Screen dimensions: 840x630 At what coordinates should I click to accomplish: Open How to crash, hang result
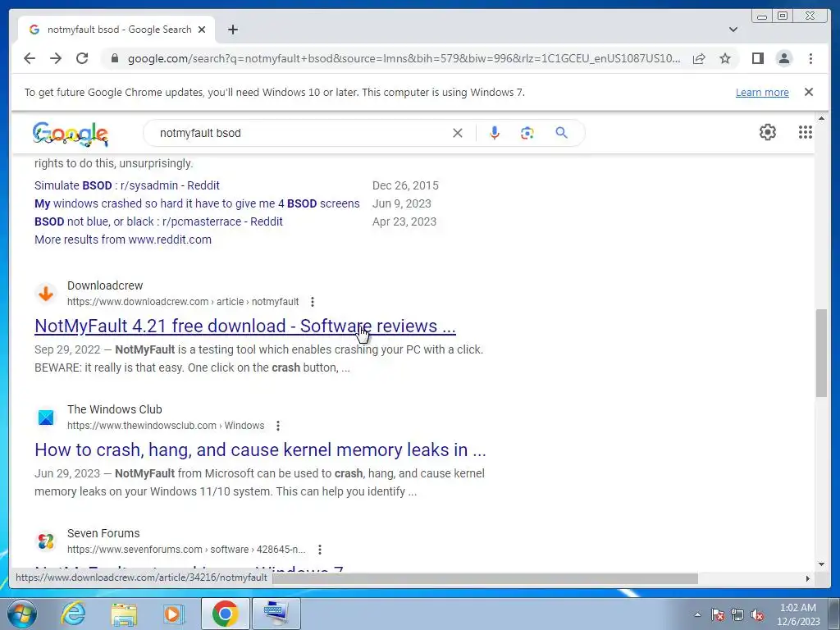coord(260,450)
